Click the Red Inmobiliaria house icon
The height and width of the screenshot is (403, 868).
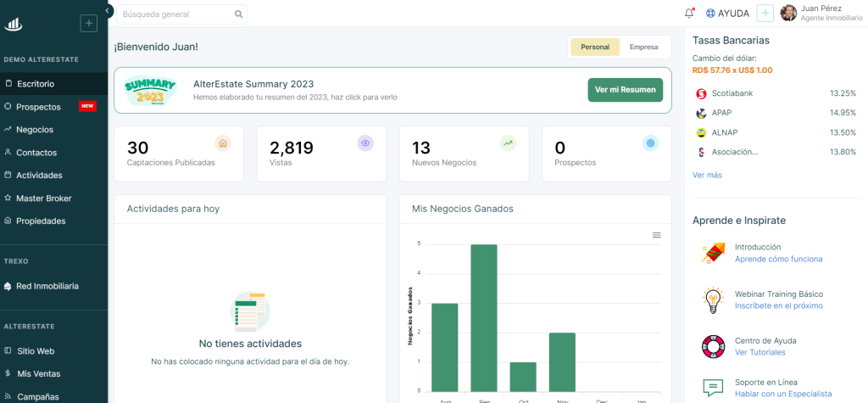click(x=8, y=286)
